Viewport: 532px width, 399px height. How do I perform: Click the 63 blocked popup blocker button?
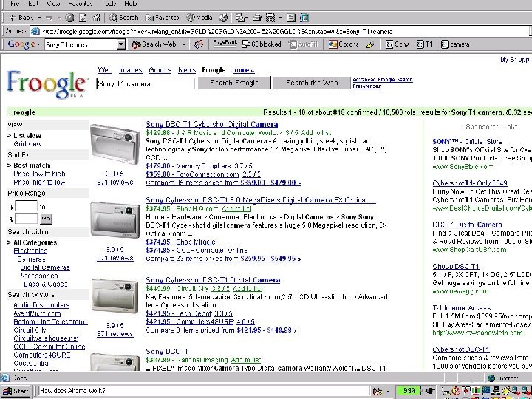click(x=262, y=44)
